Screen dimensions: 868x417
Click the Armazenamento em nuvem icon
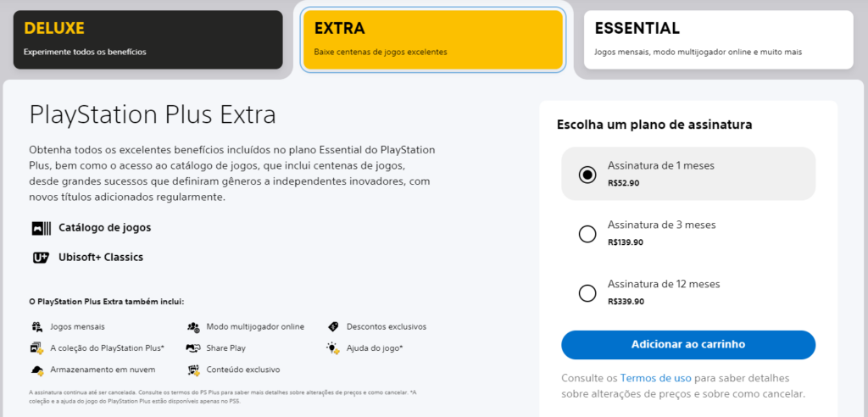tap(36, 370)
